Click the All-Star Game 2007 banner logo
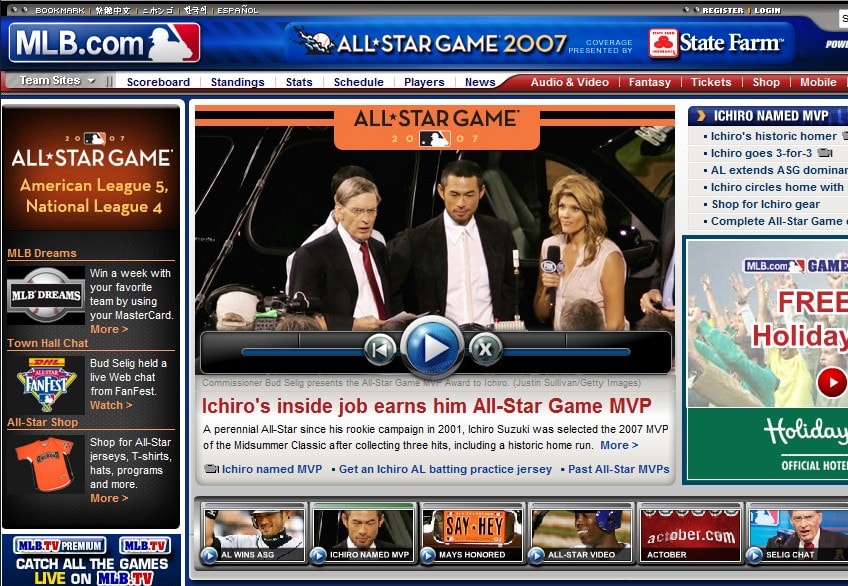This screenshot has height=586, width=848. coord(430,43)
